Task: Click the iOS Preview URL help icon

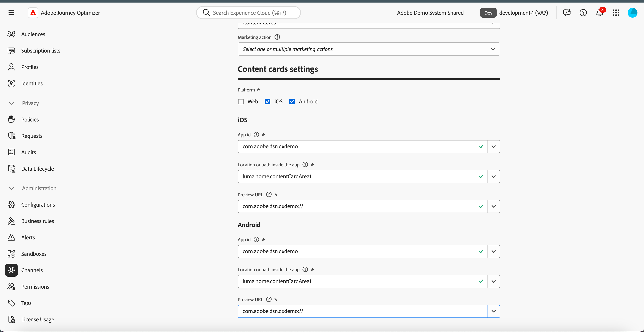Action: click(269, 195)
